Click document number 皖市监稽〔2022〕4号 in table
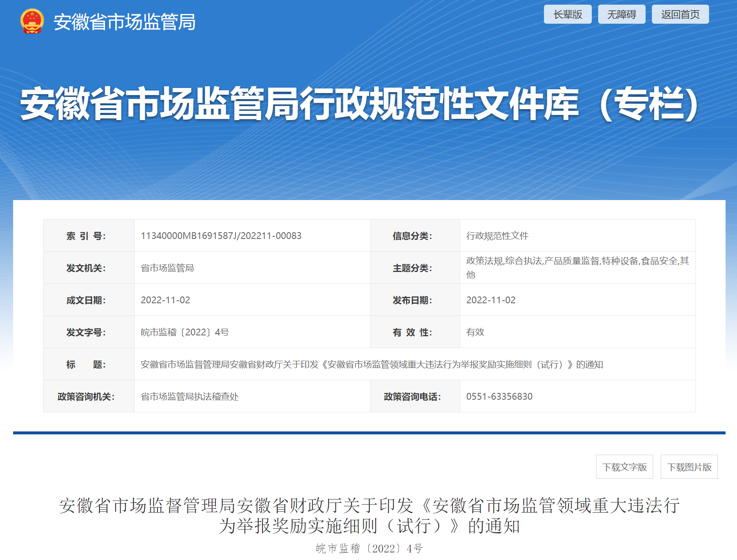Screen dimensions: 737x560 coord(185,332)
